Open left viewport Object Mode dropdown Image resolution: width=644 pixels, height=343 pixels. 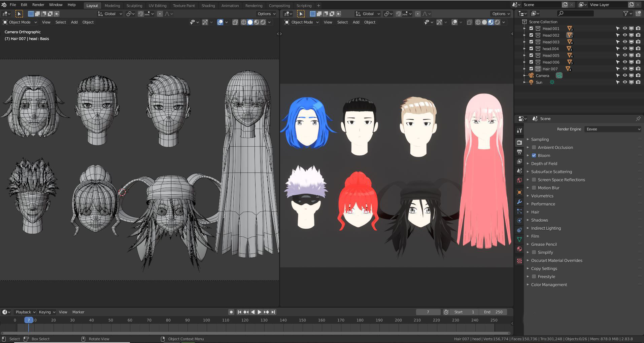[x=20, y=22]
